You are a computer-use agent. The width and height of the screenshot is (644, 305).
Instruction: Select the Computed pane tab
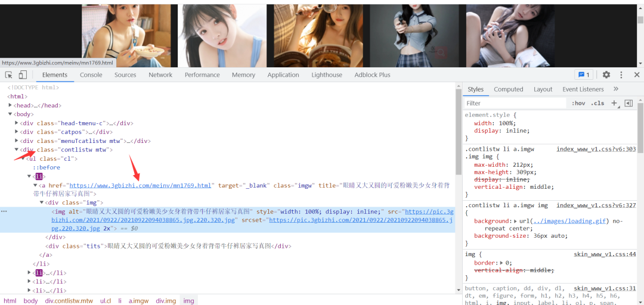[509, 89]
